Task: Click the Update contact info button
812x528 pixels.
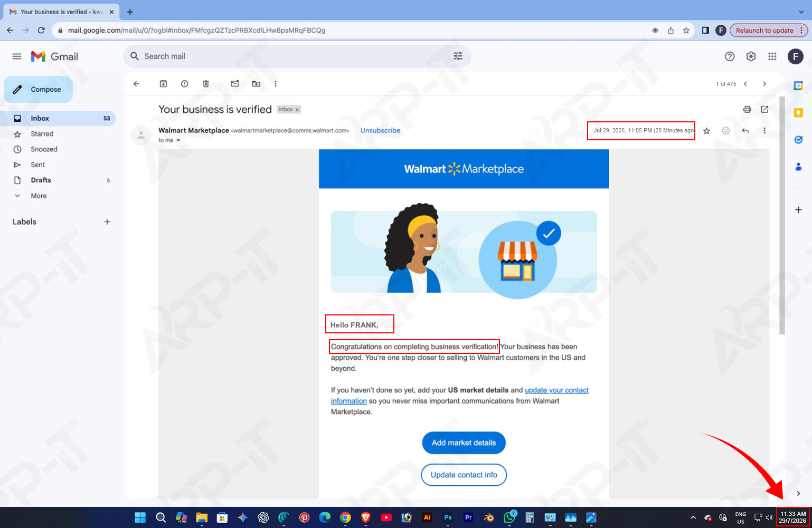Action: pos(464,475)
